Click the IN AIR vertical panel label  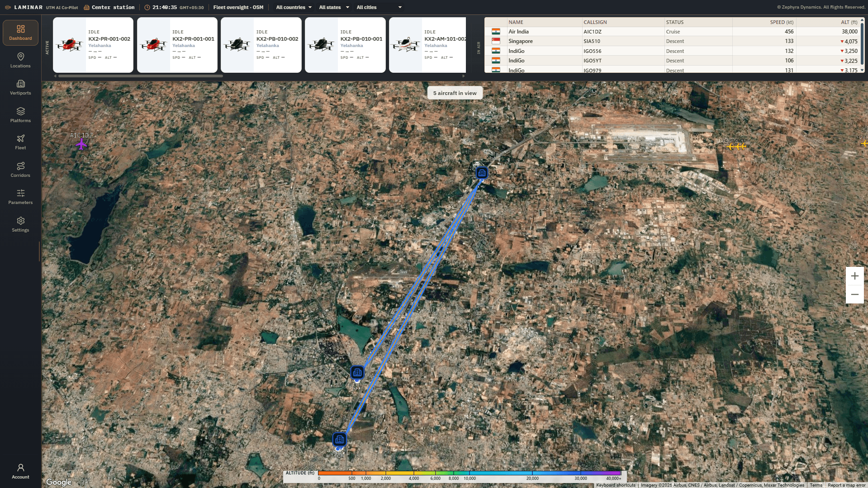point(479,47)
